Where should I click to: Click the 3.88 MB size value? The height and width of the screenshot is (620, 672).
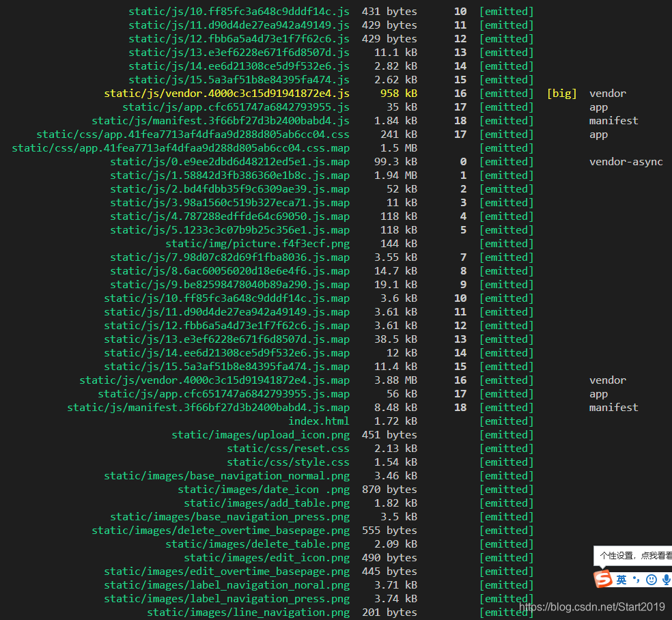click(395, 380)
